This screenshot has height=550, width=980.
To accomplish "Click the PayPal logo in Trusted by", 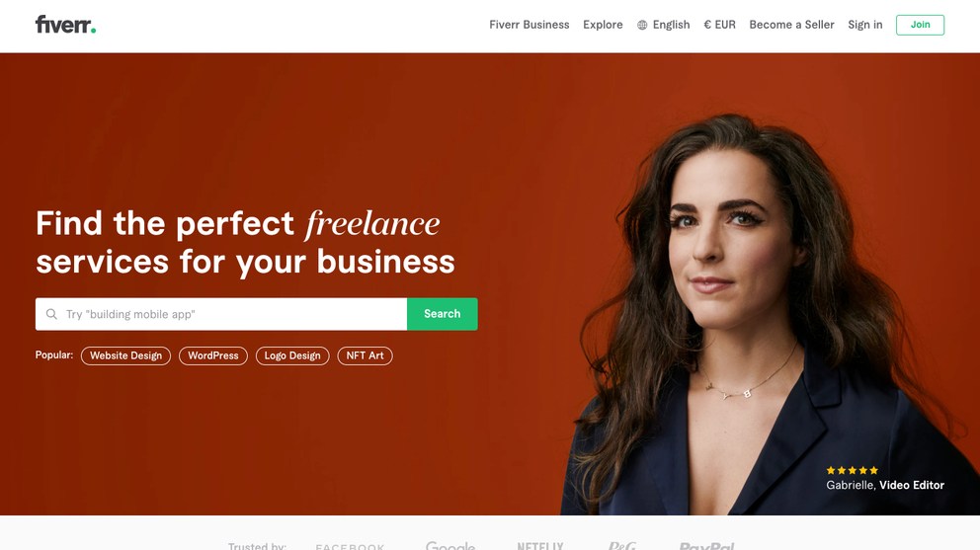I will click(x=706, y=546).
